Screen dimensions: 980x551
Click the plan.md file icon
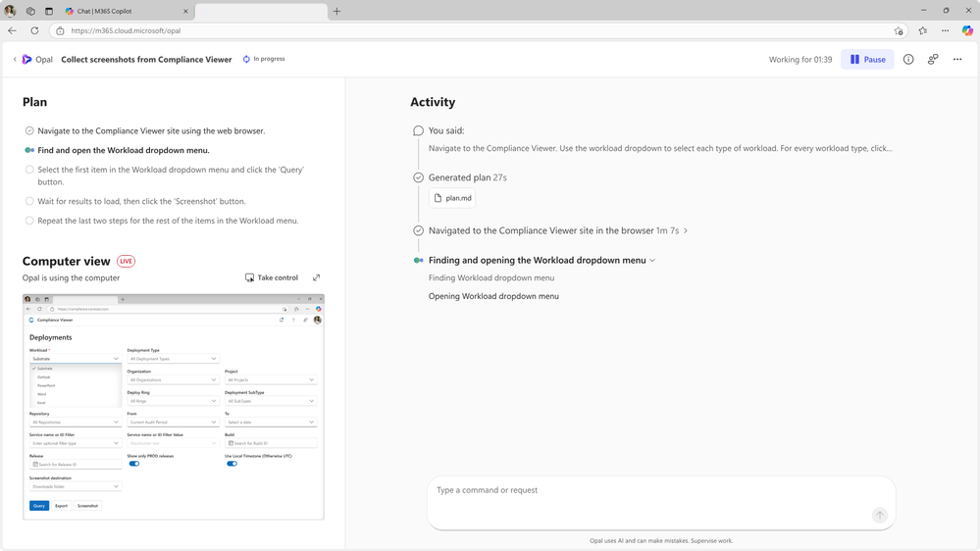point(438,198)
